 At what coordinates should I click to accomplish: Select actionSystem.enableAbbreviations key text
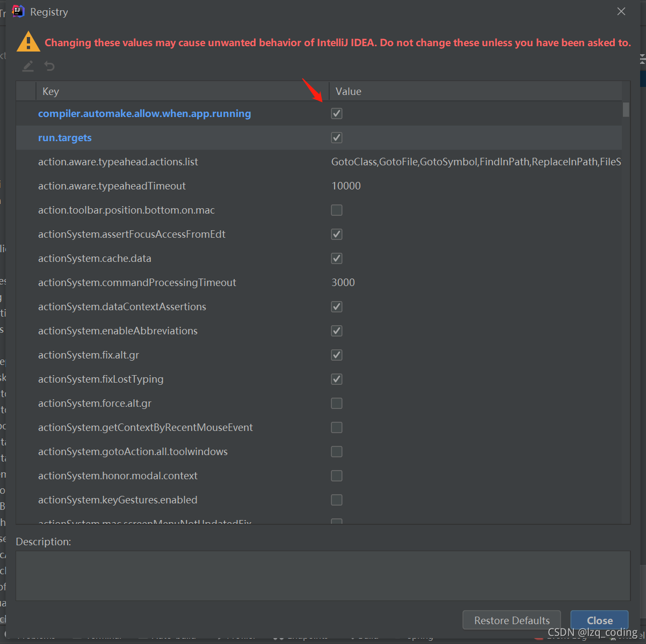[x=118, y=331]
